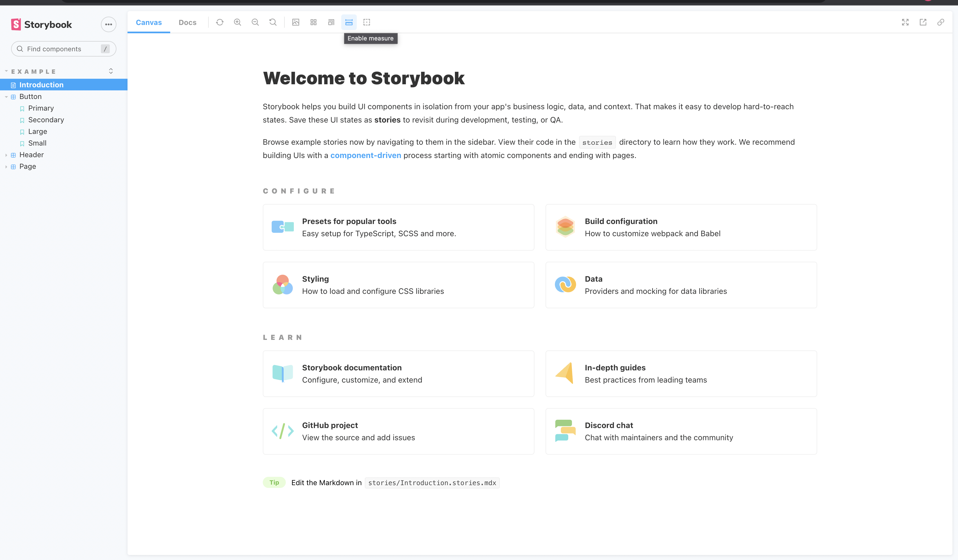The width and height of the screenshot is (958, 560).
Task: Click the Find components search field
Action: [x=63, y=49]
